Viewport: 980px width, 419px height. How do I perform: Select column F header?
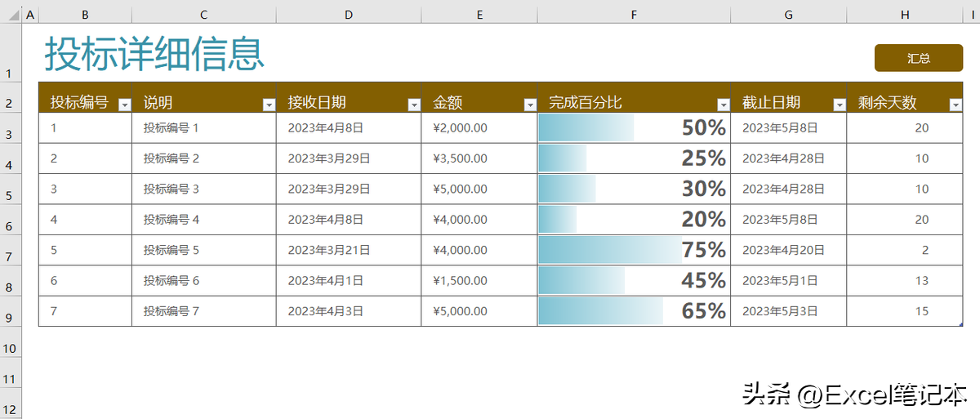634,15
